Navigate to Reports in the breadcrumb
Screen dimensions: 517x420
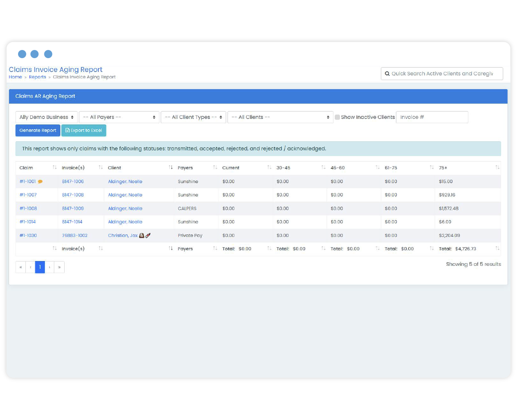37,77
